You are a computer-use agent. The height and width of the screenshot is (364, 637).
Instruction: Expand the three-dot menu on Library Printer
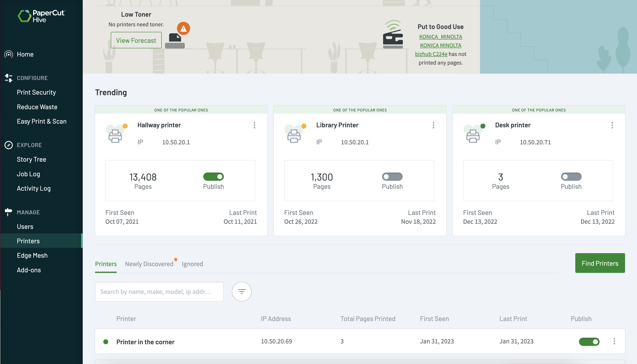(x=433, y=125)
